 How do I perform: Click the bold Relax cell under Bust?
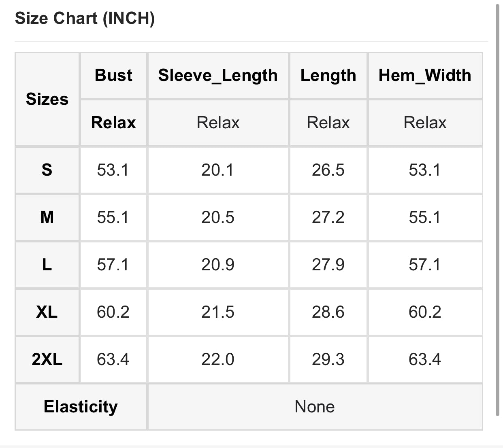[x=113, y=123]
